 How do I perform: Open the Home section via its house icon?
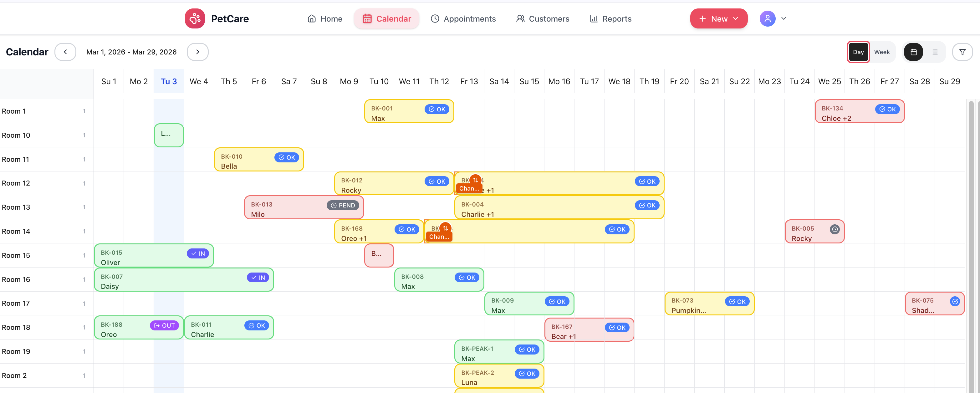coord(311,18)
